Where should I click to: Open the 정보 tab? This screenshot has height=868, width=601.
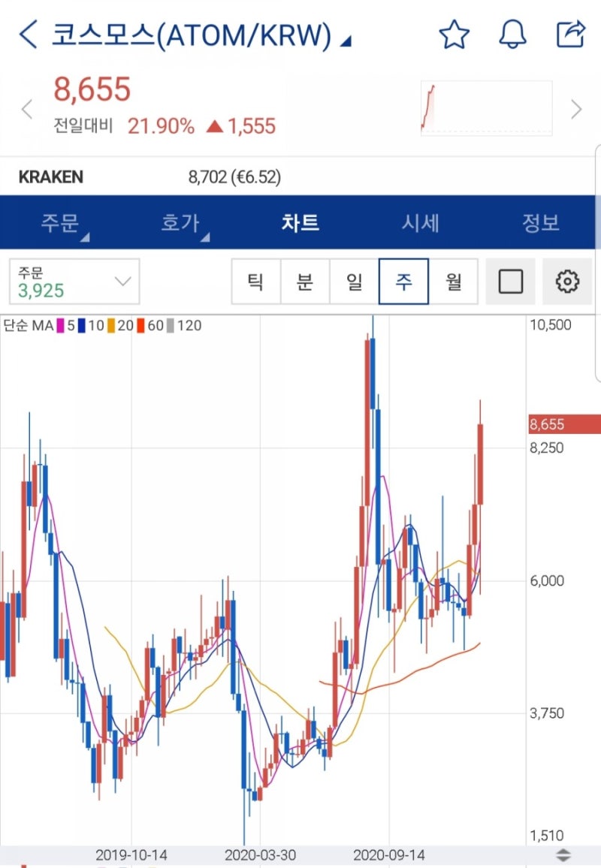click(541, 222)
